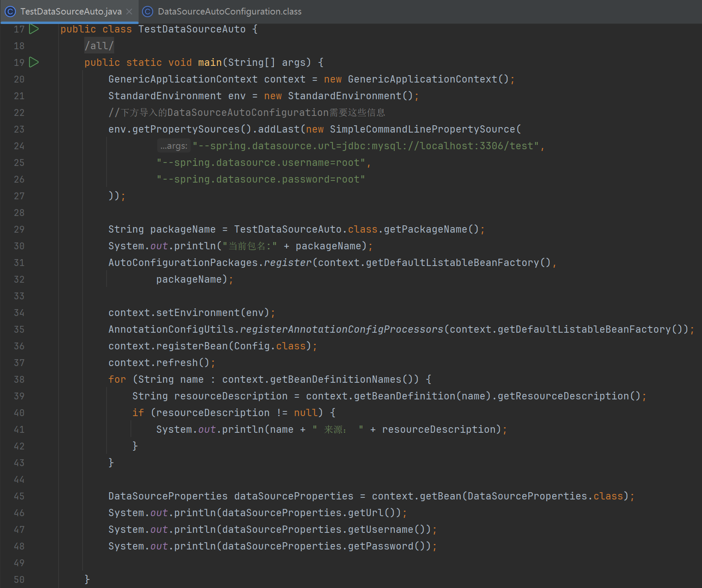Click the StandardEnvironment type on line 21
Screen dimensions: 702x588
[165, 96]
